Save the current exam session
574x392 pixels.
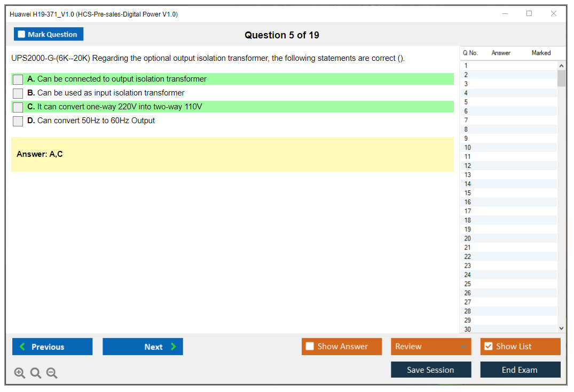431,370
